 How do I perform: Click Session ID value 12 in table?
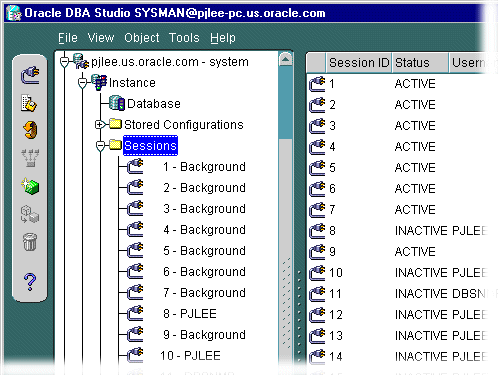336,315
